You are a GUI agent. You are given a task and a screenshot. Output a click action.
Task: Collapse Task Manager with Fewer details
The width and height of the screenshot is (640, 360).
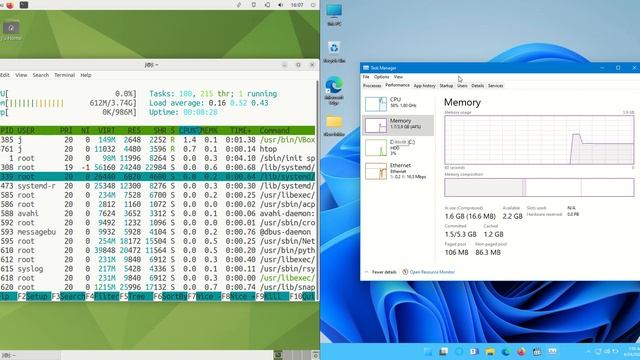[381, 272]
